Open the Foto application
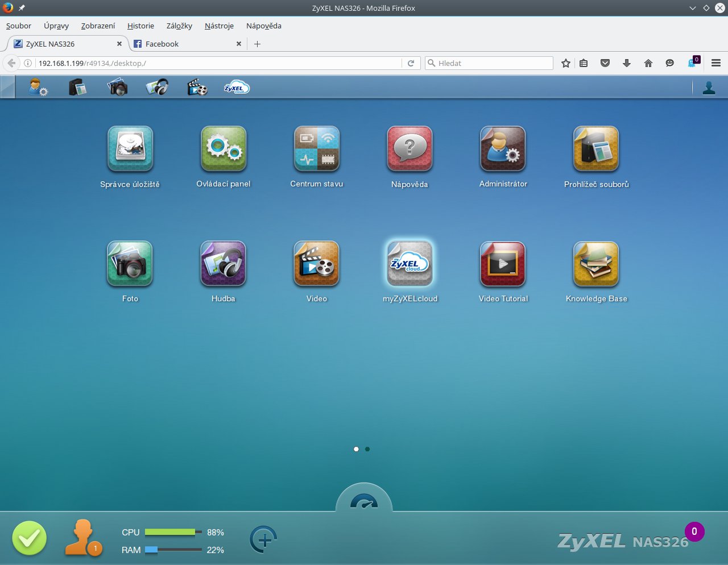 (x=130, y=264)
